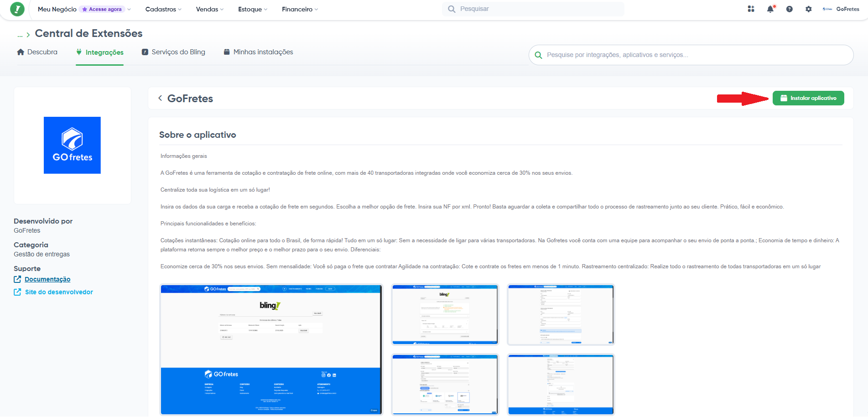Expand the Meu Negócio dropdown
The width and height of the screenshot is (868, 417).
(x=84, y=9)
